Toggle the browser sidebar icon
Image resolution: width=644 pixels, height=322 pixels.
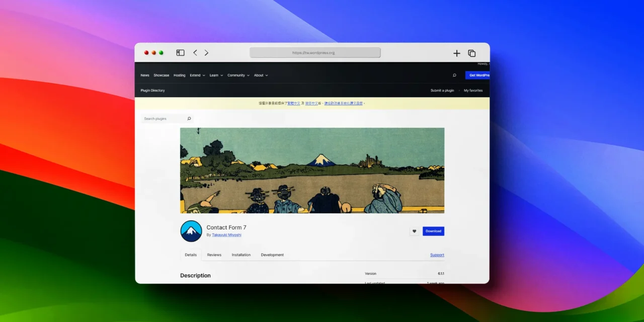[x=180, y=53]
